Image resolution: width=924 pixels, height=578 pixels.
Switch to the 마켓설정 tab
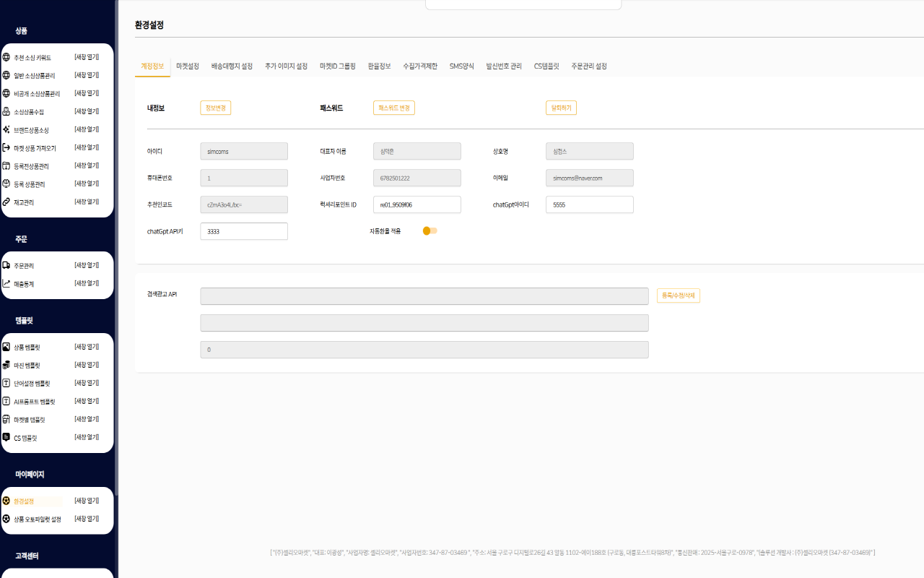(188, 66)
